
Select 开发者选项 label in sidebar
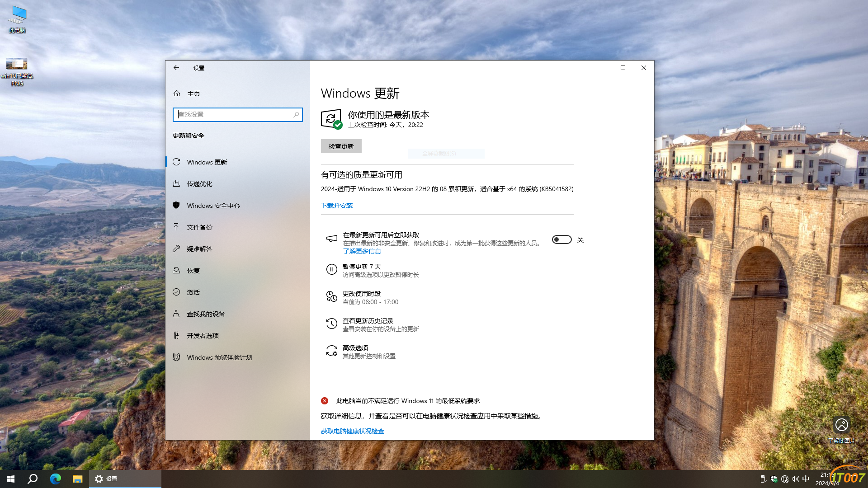point(203,336)
